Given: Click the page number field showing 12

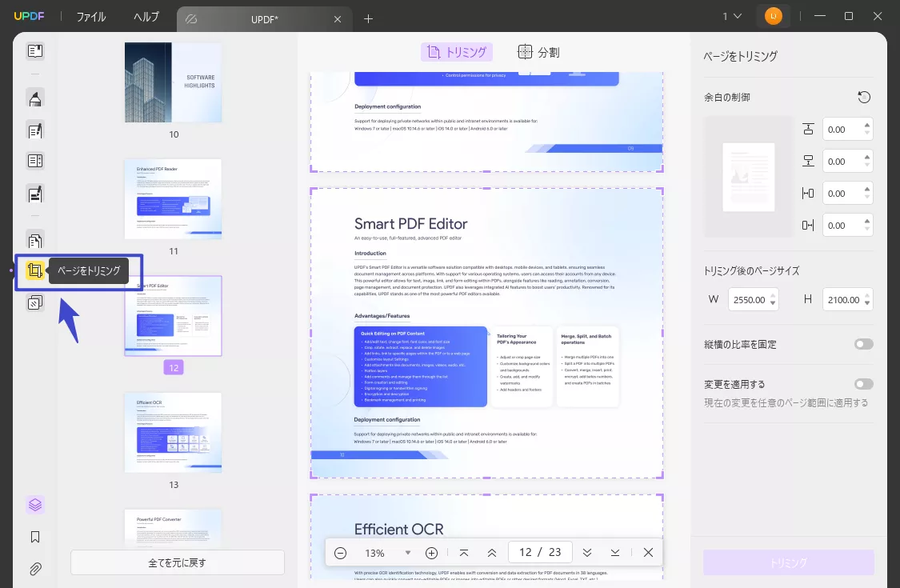Looking at the screenshot, I should pos(539,552).
